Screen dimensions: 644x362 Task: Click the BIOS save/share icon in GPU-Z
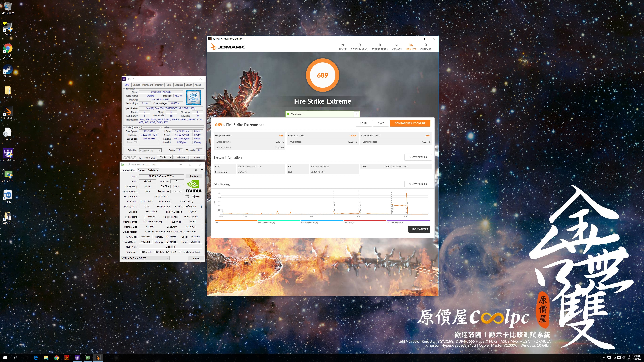187,196
